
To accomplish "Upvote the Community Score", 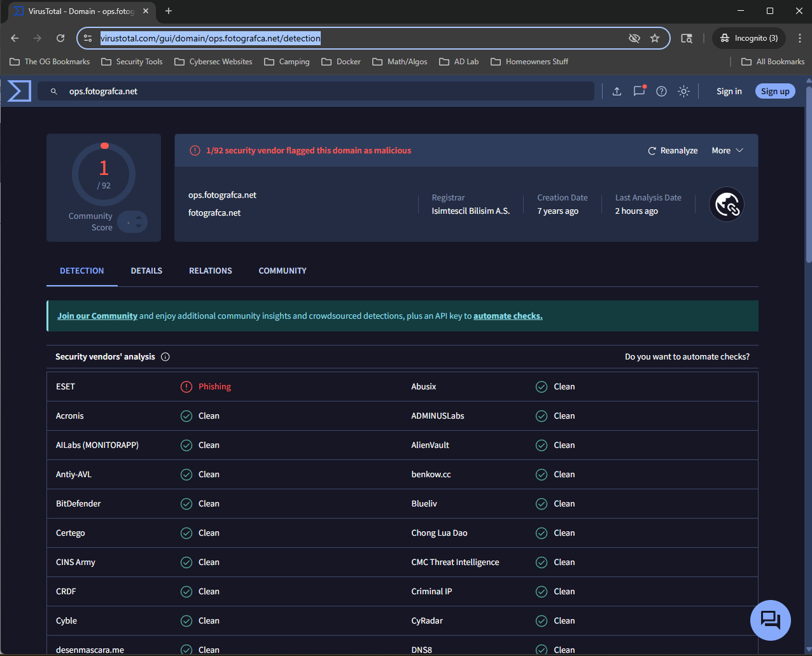I will [x=137, y=218].
